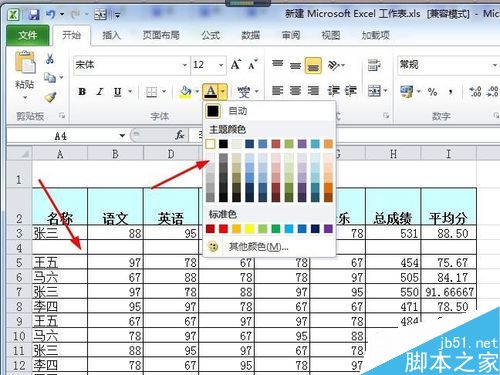The height and width of the screenshot is (375, 500).
Task: Click the 审阅 Review tab
Action: point(291,35)
